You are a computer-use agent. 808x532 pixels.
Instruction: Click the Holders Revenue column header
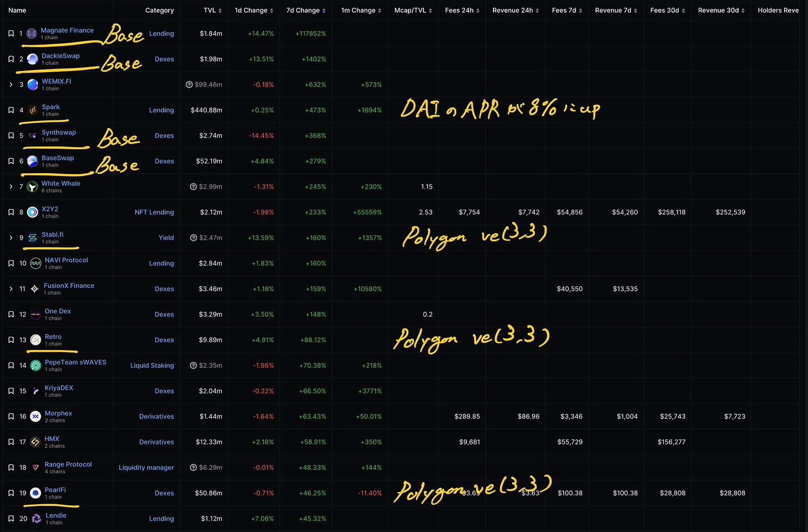click(778, 11)
